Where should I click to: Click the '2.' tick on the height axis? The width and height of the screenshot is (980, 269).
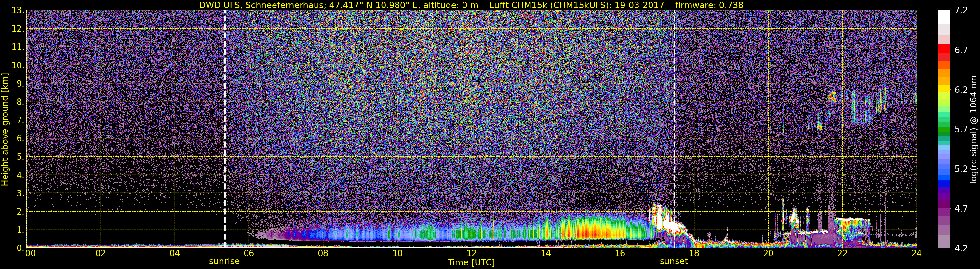point(20,211)
